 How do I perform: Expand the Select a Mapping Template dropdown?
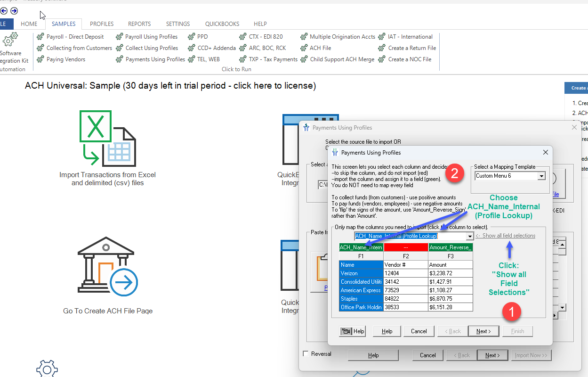[541, 176]
